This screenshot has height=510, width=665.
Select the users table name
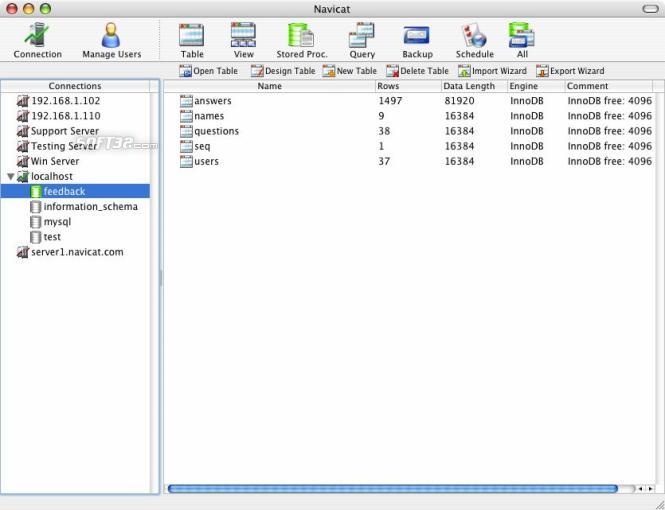click(x=207, y=162)
